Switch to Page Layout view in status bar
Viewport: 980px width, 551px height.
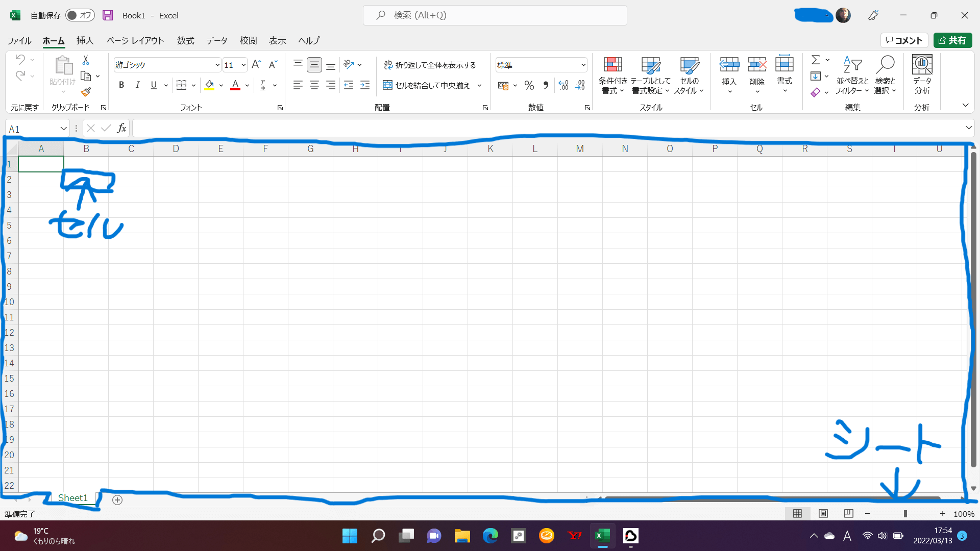coord(823,513)
